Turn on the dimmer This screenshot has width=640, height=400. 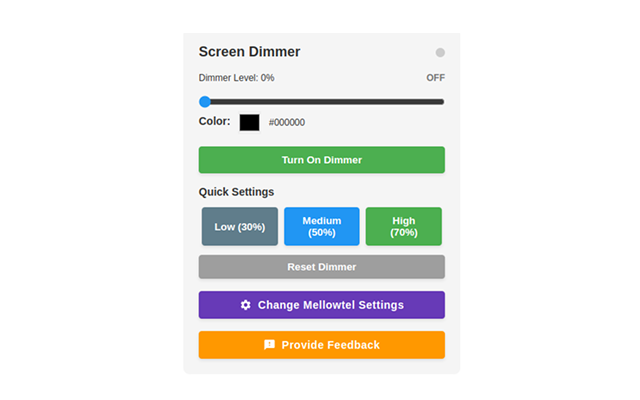[x=321, y=160]
